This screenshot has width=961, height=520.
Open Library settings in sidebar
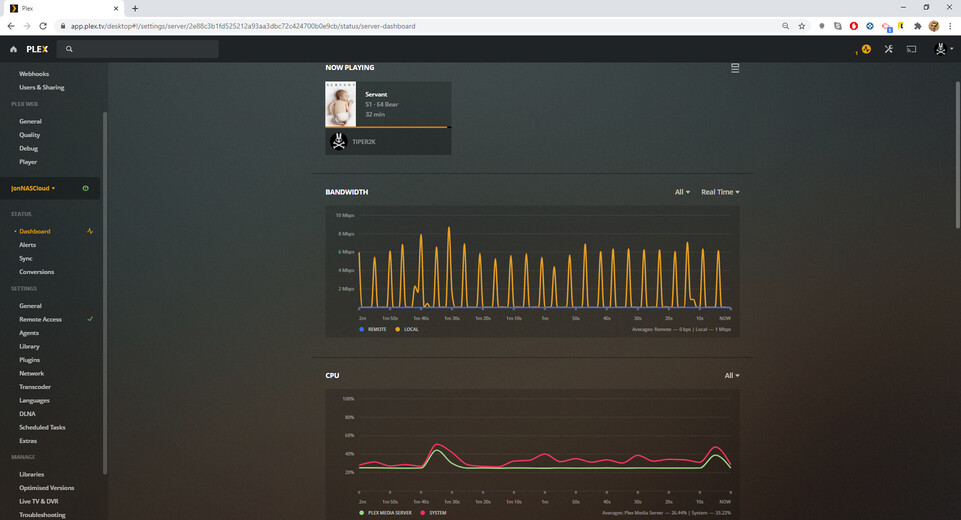tap(29, 346)
